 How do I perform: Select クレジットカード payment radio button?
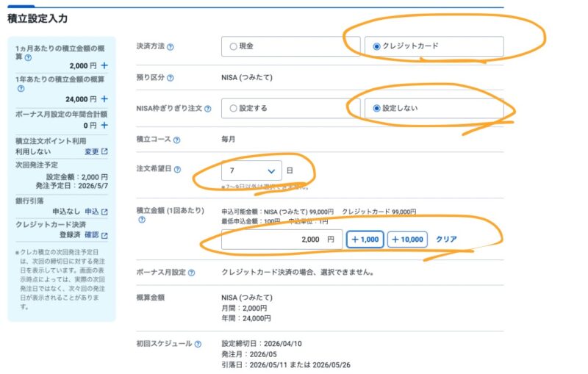tap(377, 46)
